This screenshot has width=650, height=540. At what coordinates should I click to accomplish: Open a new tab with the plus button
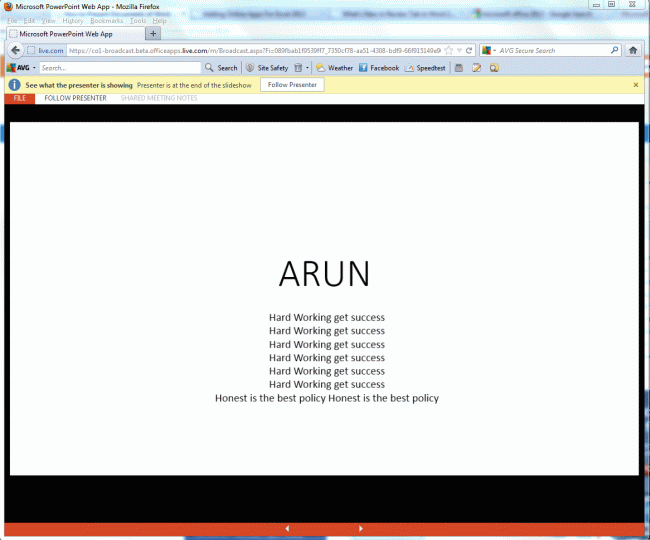(x=153, y=34)
